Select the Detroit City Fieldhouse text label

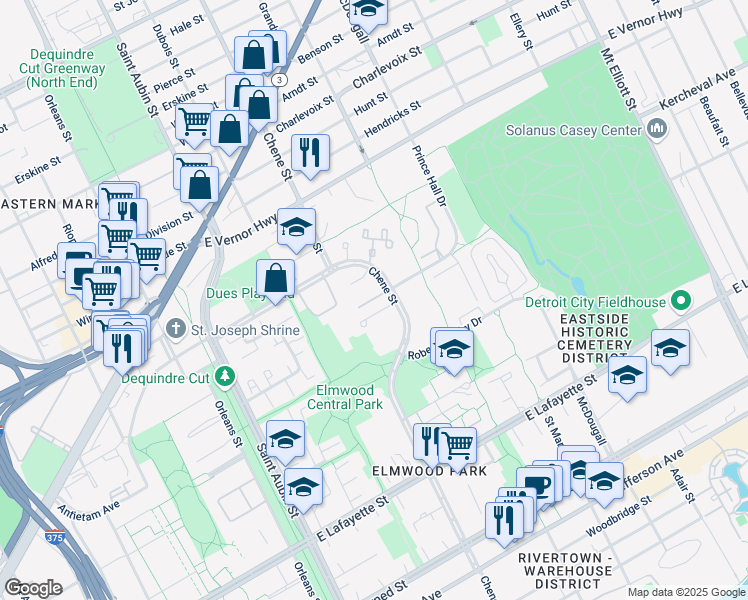tap(595, 302)
